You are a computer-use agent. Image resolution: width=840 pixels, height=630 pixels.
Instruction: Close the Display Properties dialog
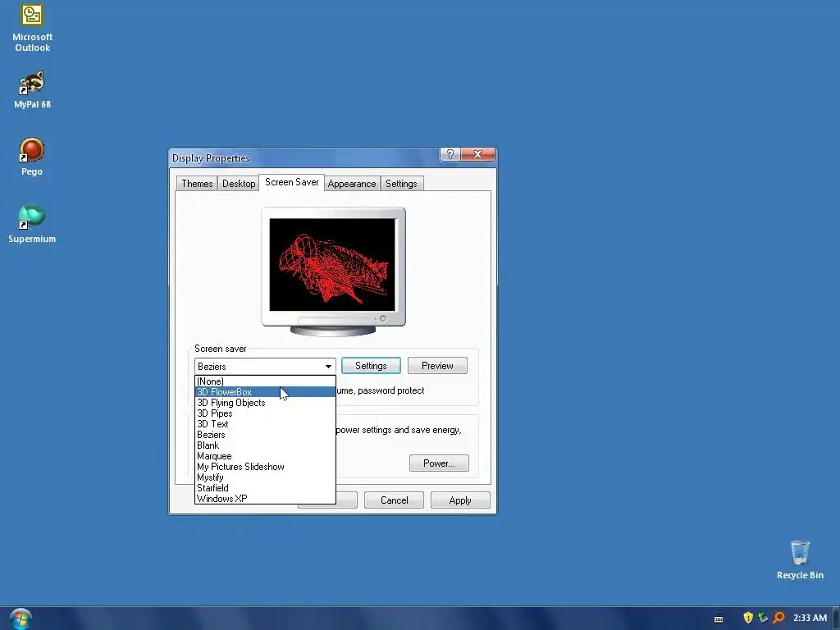tap(478, 154)
